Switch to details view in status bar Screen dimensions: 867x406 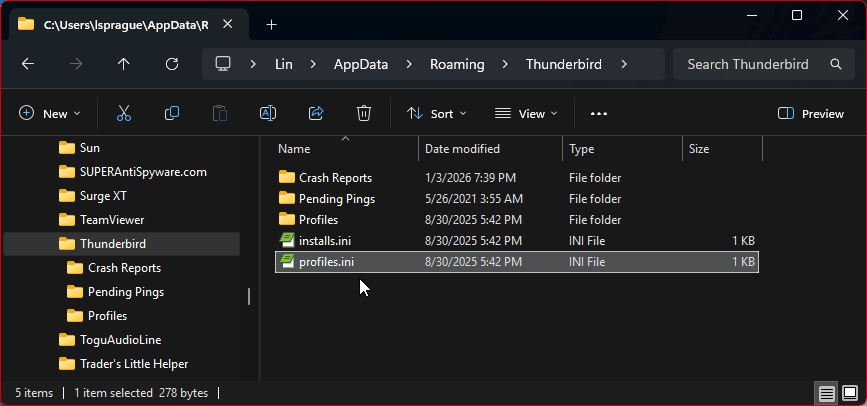[x=825, y=393]
